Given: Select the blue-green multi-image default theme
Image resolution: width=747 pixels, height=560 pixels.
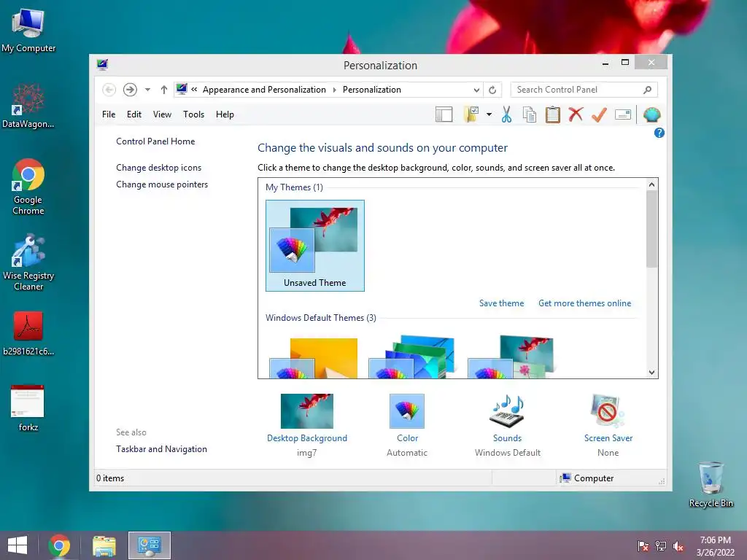Looking at the screenshot, I should [412, 357].
